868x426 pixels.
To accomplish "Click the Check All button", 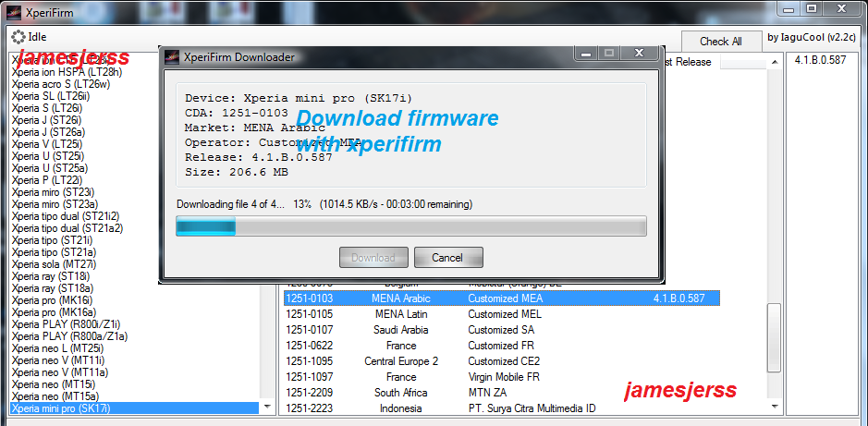I will click(721, 42).
